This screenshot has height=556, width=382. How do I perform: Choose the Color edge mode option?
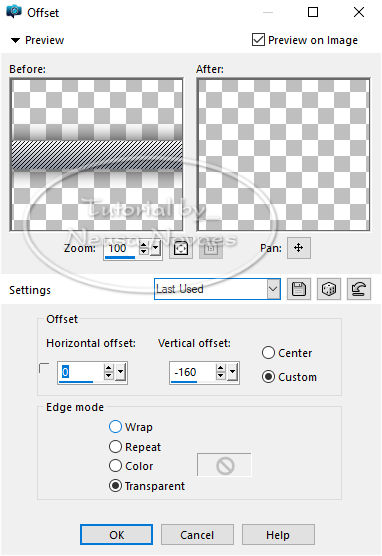point(116,466)
